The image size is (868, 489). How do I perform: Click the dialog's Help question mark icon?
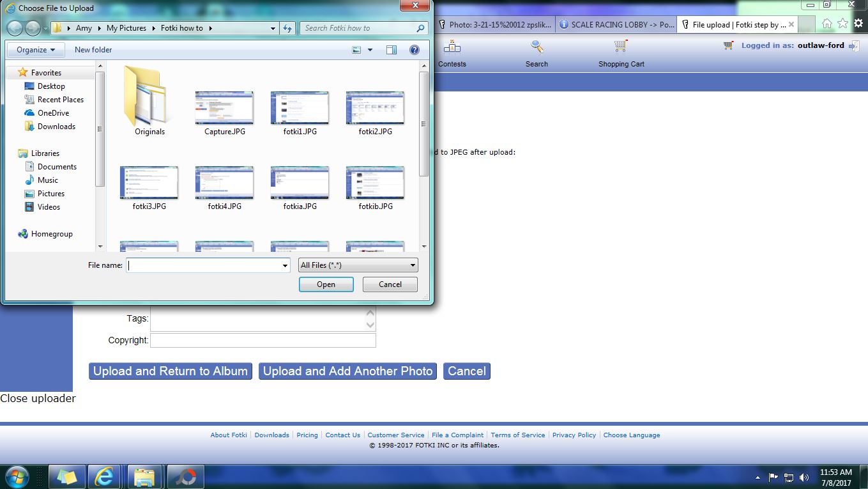(x=414, y=50)
